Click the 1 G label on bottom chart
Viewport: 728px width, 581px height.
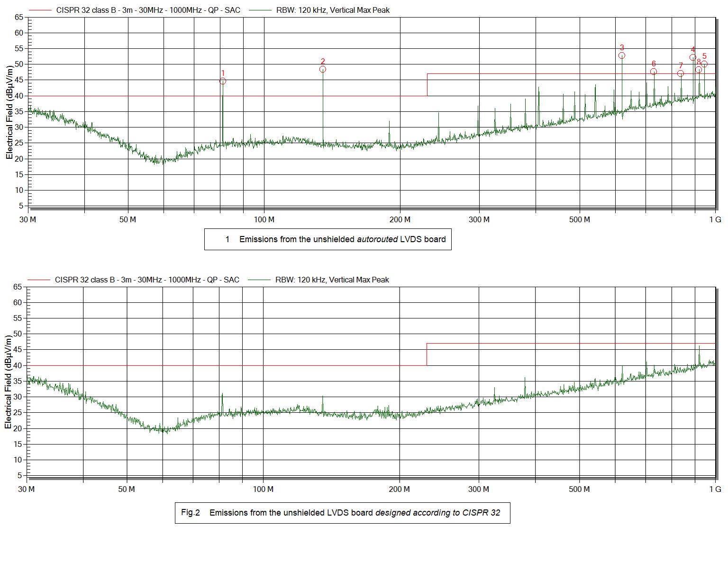coord(715,489)
